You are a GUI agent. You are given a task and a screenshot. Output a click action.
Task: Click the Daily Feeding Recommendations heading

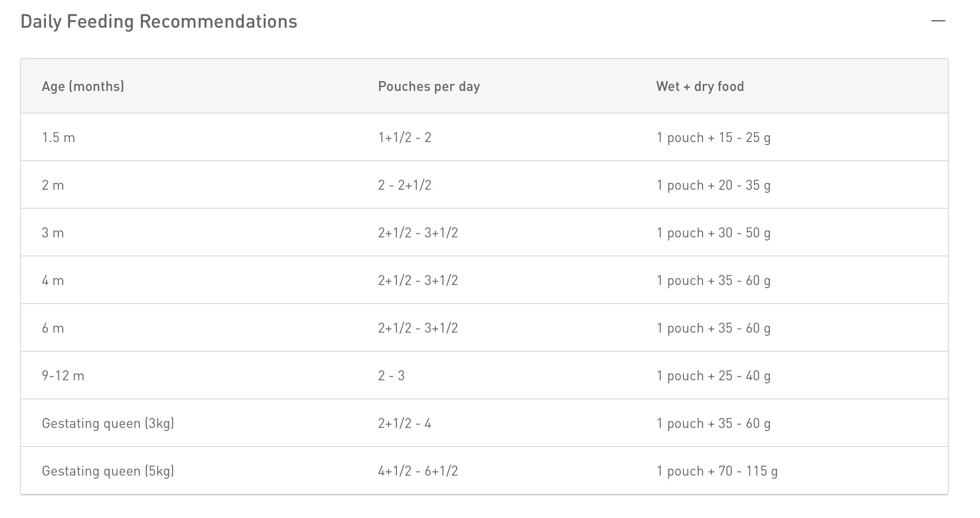click(x=159, y=22)
